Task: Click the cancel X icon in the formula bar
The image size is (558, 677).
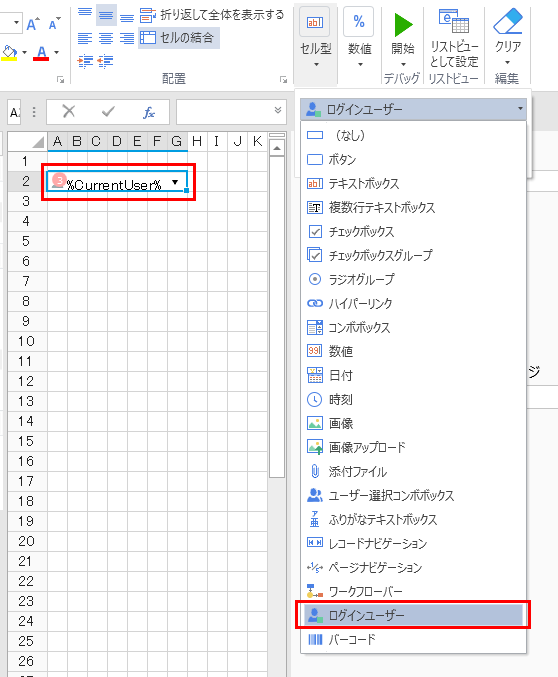Action: (x=69, y=112)
